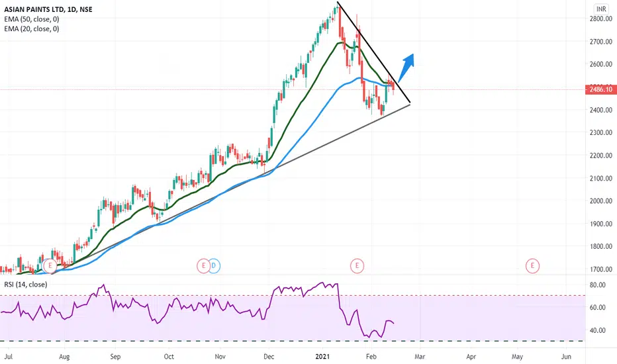This screenshot has height=364, width=617.
Task: Click the Sep label on time axis
Action: tap(115, 357)
